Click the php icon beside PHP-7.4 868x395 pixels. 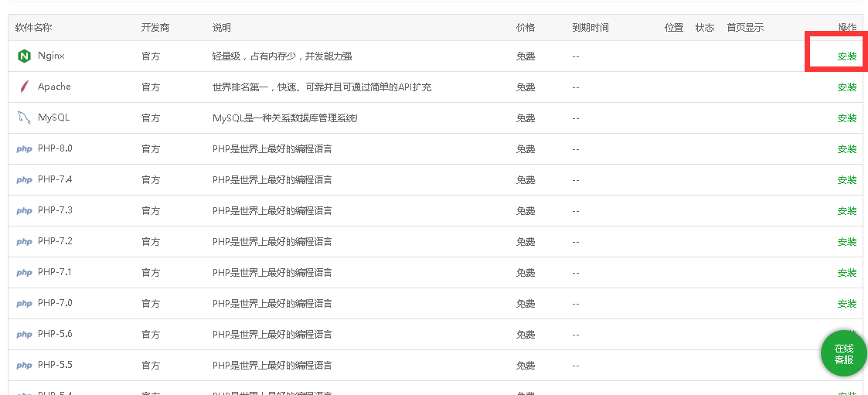25,180
